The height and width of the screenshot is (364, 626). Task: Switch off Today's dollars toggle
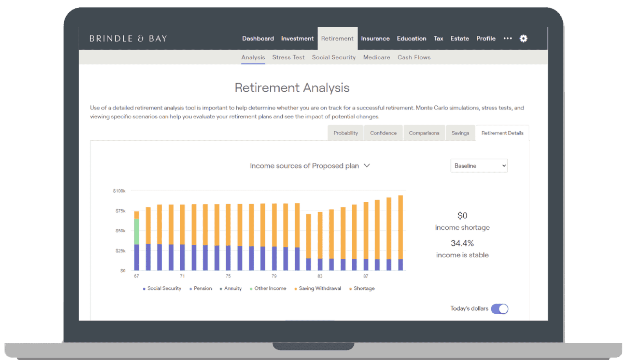(500, 309)
